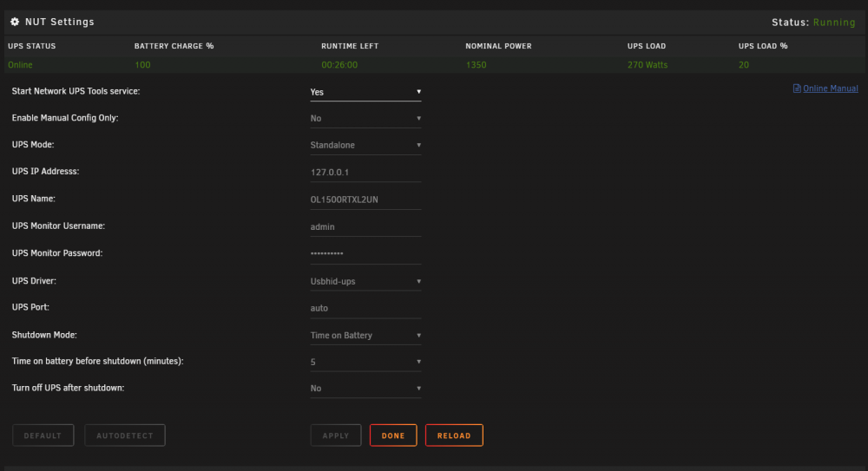
Task: Open the Online Manual link
Action: point(831,88)
